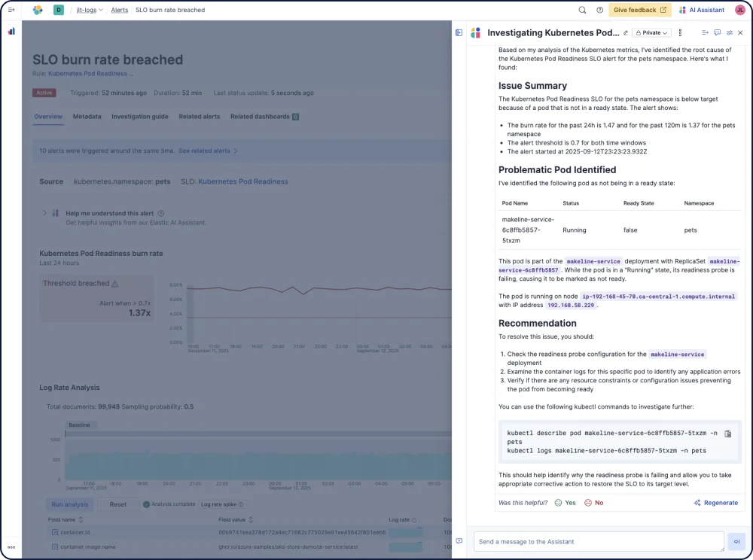Image resolution: width=753 pixels, height=560 pixels.
Task: Open the assistant vertical dots menu
Action: click(680, 32)
